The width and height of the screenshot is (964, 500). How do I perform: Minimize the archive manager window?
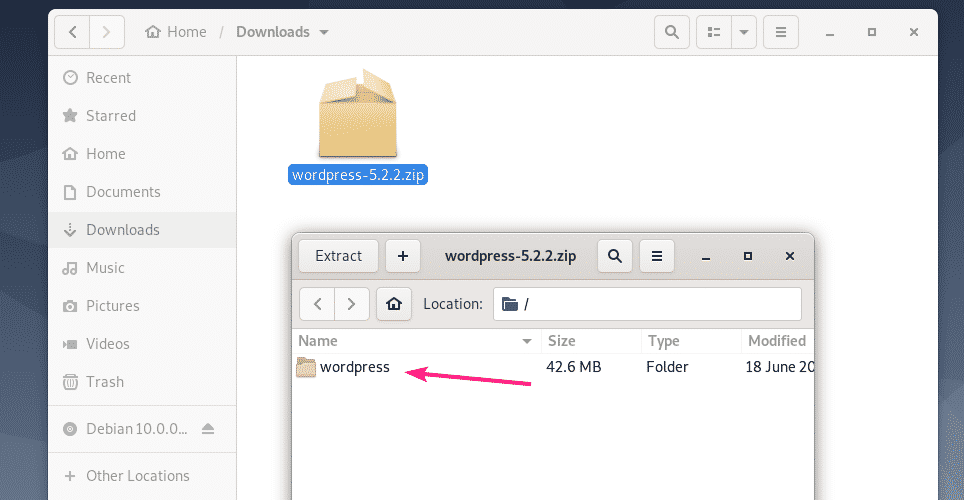tap(706, 256)
